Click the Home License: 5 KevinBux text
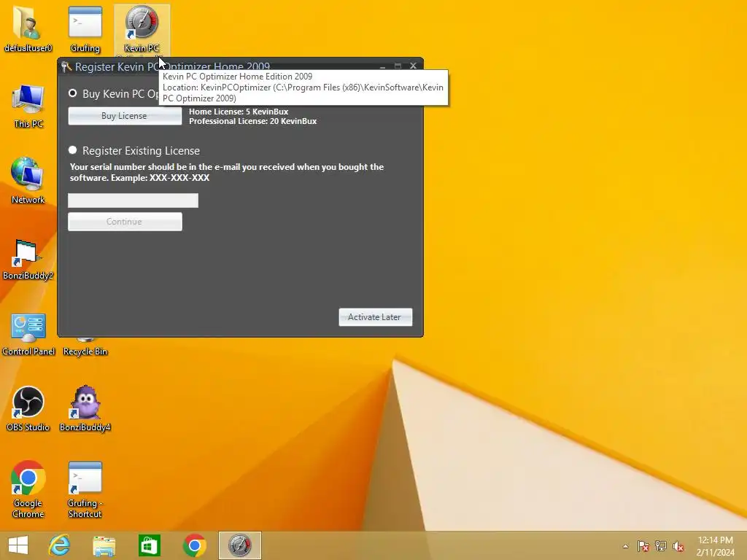The width and height of the screenshot is (747, 560). tap(239, 112)
